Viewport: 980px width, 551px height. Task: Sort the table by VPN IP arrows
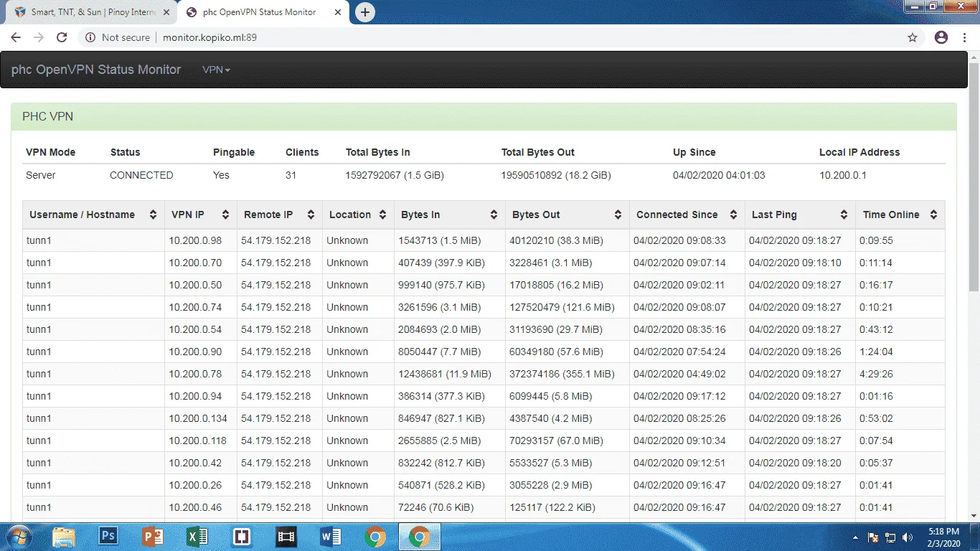(x=225, y=215)
